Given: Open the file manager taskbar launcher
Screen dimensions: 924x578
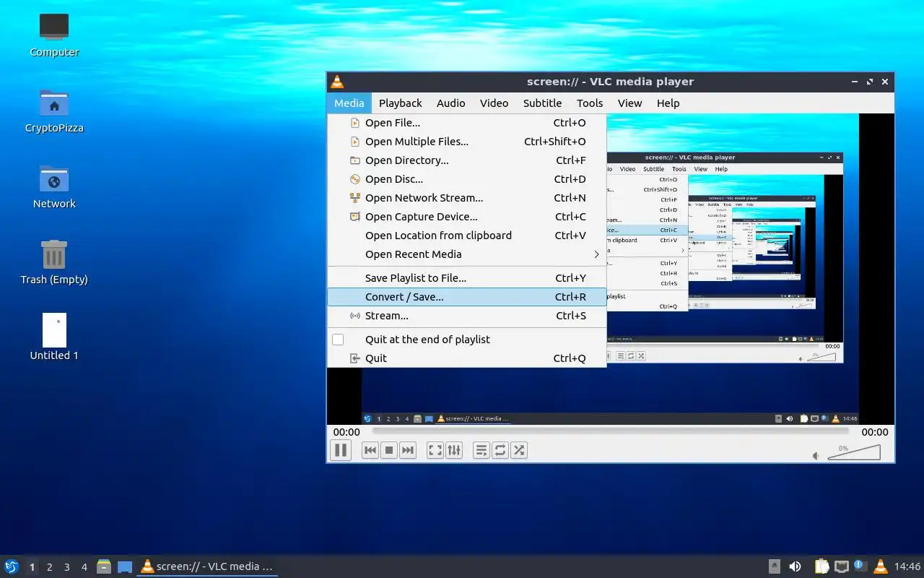Looking at the screenshot, I should click(x=104, y=566).
